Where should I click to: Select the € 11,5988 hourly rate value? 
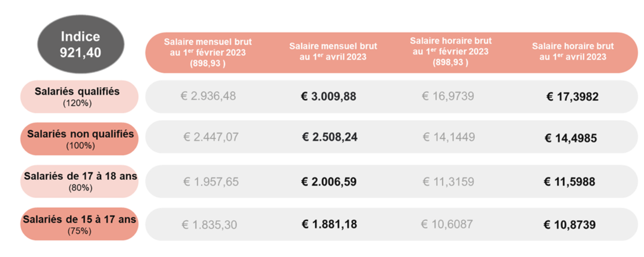(x=569, y=182)
